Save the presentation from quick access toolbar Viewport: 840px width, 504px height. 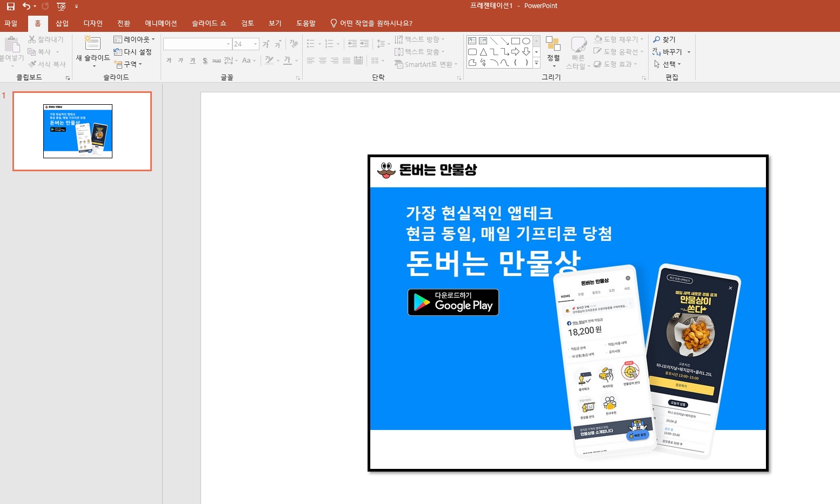[x=10, y=6]
